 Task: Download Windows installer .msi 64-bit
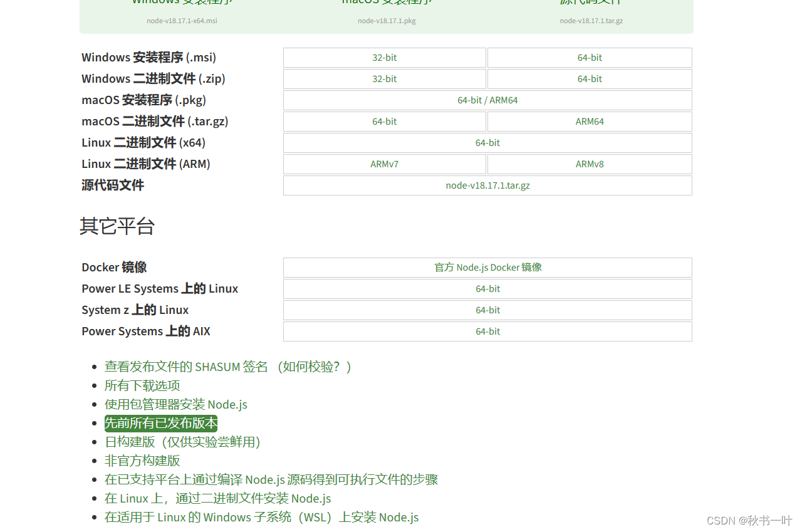[590, 58]
